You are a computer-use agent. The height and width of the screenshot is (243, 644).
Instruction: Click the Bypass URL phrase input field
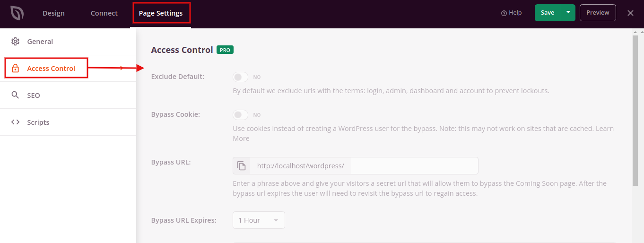tap(413, 166)
